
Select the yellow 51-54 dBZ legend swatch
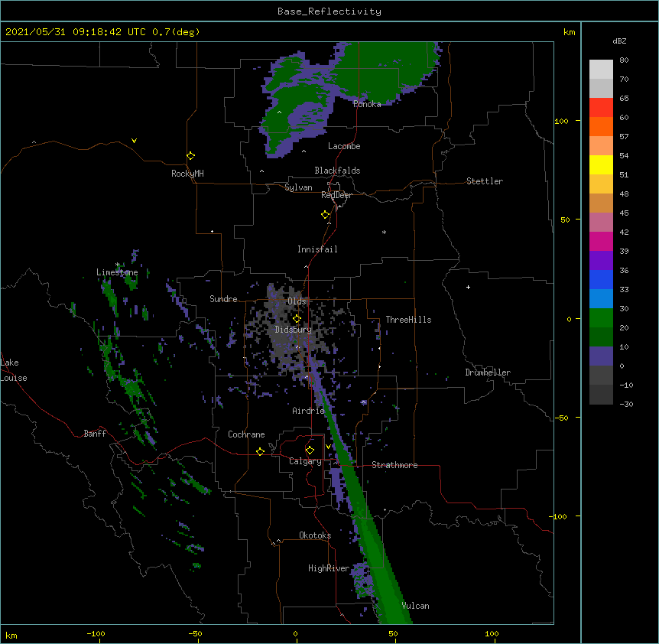601,164
